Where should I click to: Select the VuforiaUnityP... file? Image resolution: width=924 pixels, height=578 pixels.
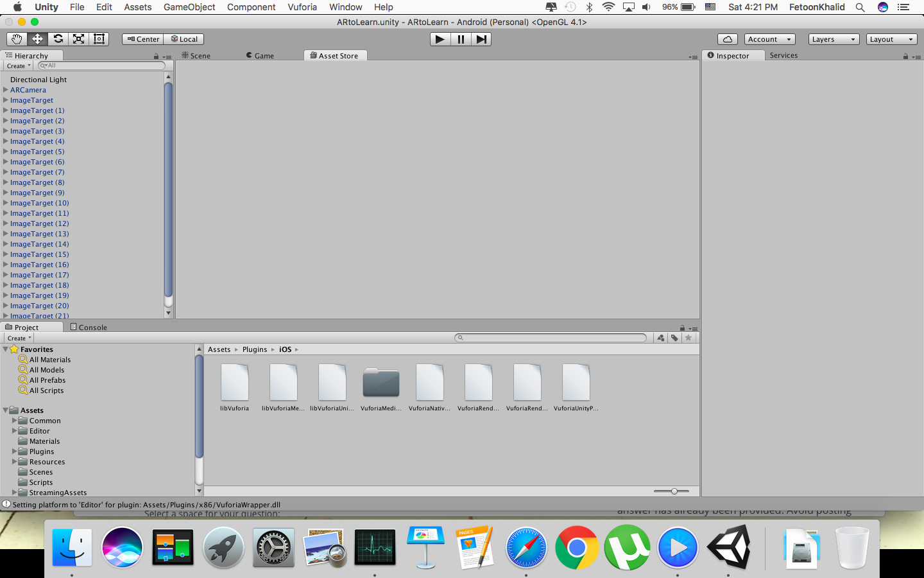tap(576, 387)
